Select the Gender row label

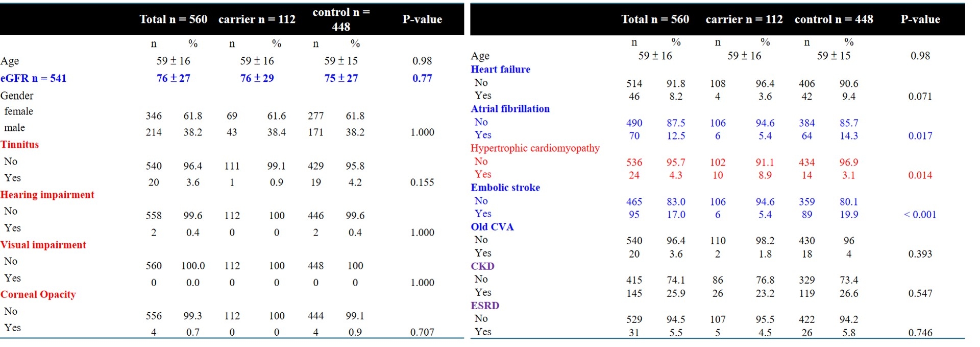17,96
